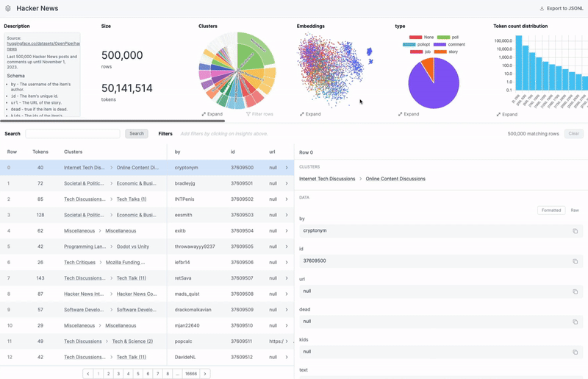Image resolution: width=588 pixels, height=379 pixels.
Task: Click the Clusters column header
Action: pos(73,152)
